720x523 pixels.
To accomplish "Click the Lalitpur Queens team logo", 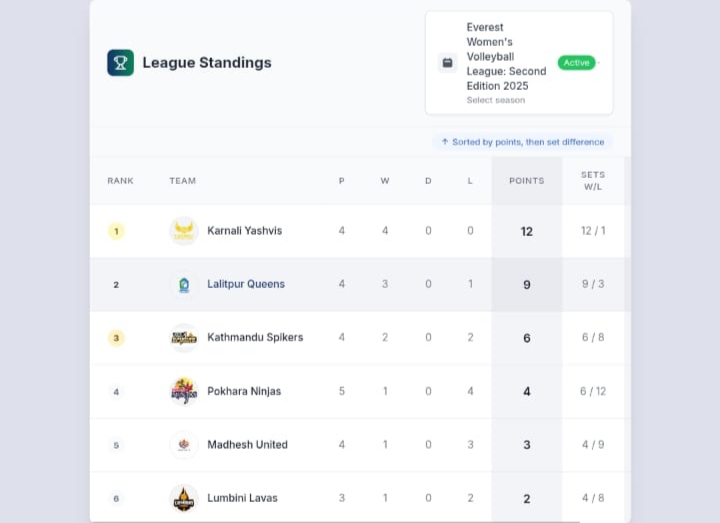I will [x=184, y=284].
